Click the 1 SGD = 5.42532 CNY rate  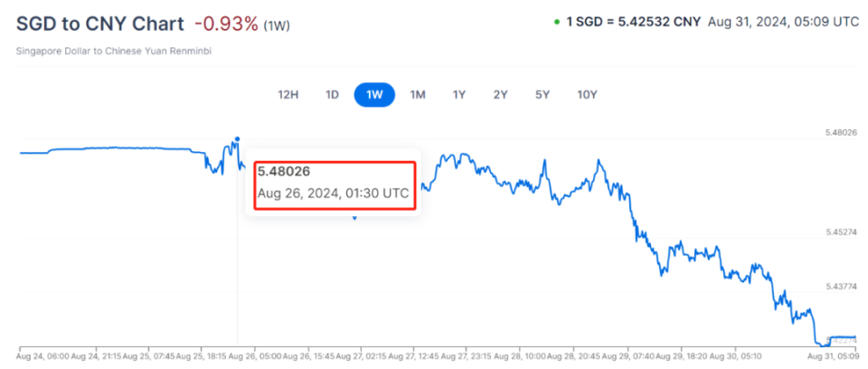pos(632,22)
